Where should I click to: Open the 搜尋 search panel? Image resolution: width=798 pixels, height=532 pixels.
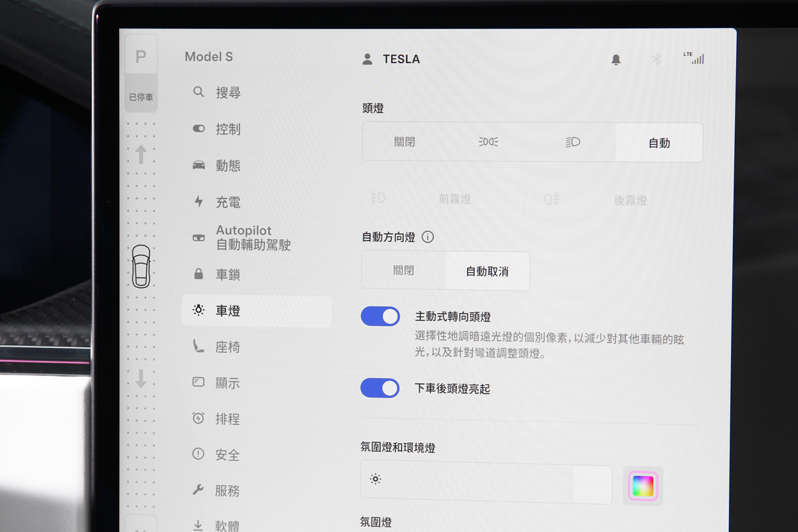(x=228, y=93)
